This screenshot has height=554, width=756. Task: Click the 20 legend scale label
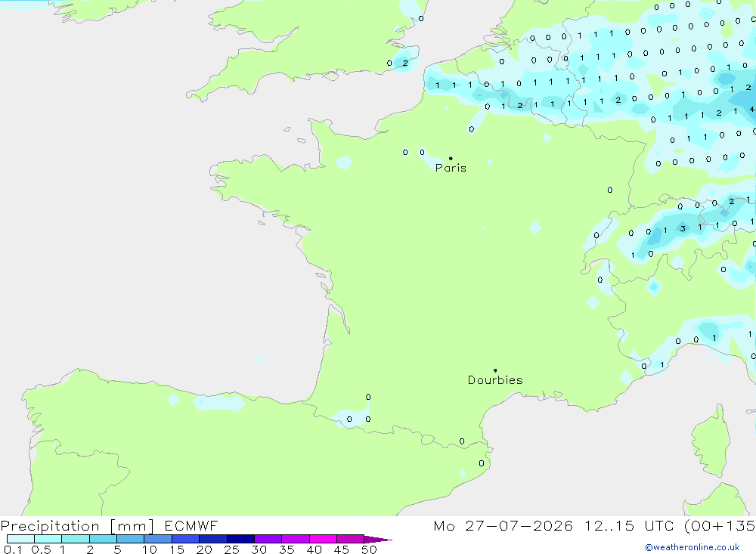[x=204, y=549]
